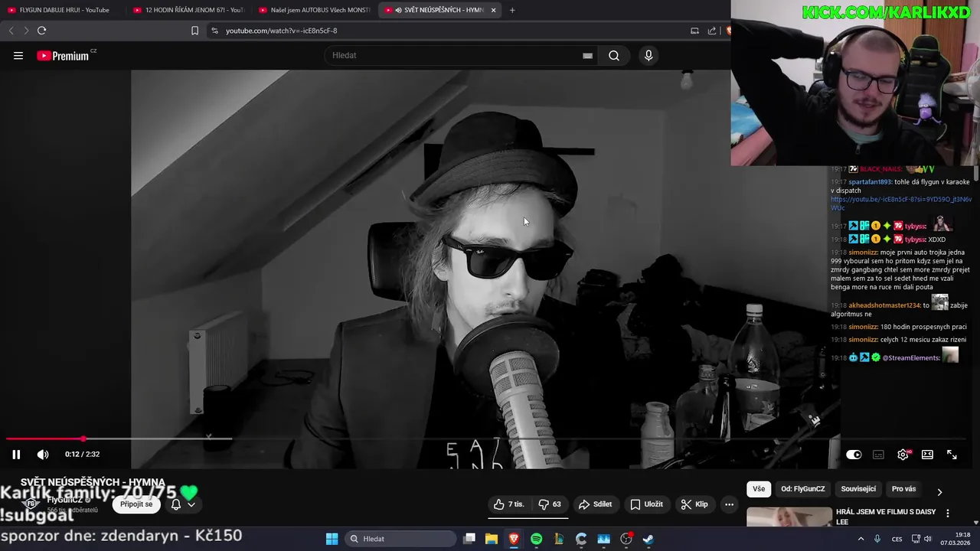This screenshot has height=551, width=980.
Task: Pause the video with the pause button
Action: [16, 455]
